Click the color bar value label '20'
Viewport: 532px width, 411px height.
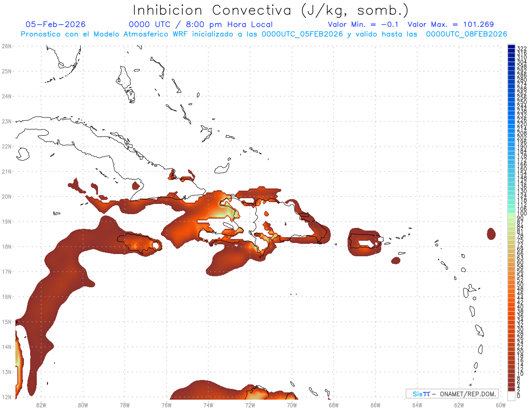[520, 351]
